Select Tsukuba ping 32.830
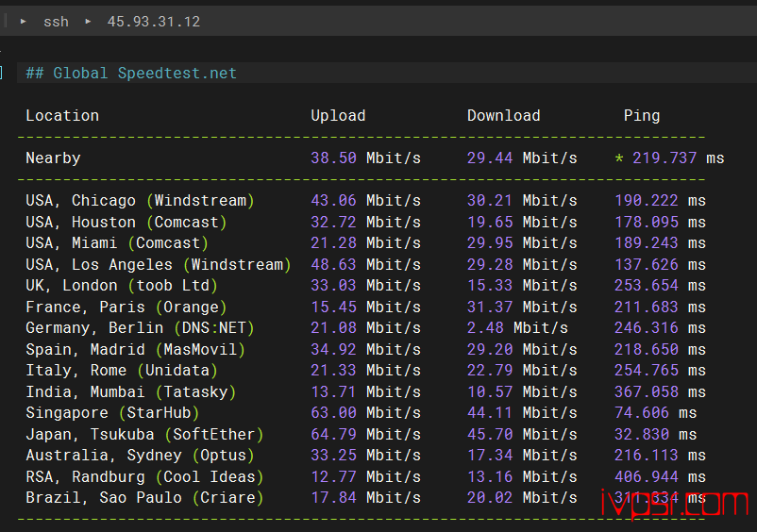 point(642,435)
